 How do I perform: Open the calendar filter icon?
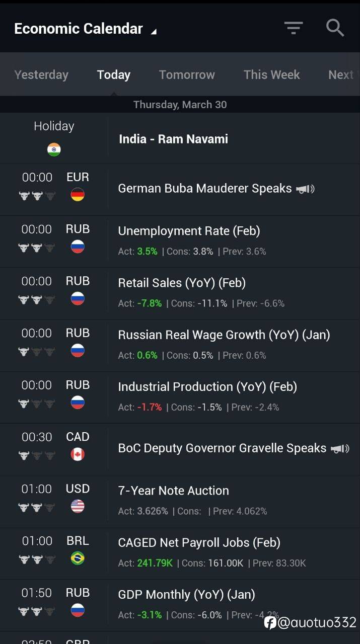(x=293, y=28)
